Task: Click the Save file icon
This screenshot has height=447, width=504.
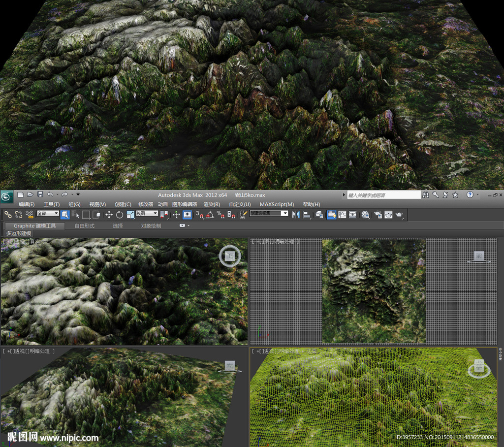Action: pos(40,195)
